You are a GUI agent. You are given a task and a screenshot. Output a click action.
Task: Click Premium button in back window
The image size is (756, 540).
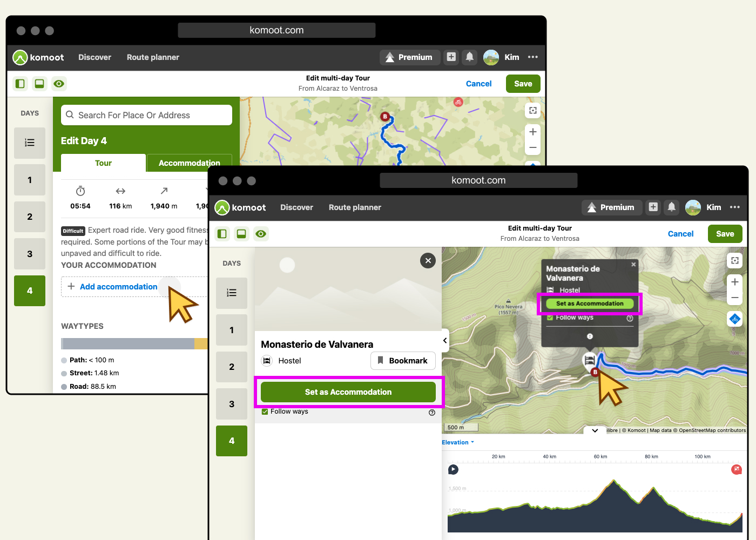tap(409, 57)
